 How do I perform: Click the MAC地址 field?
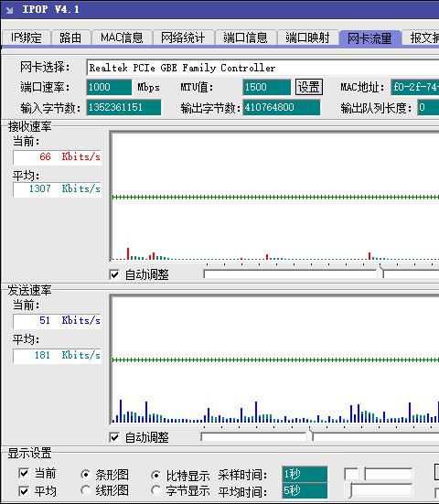(x=415, y=87)
